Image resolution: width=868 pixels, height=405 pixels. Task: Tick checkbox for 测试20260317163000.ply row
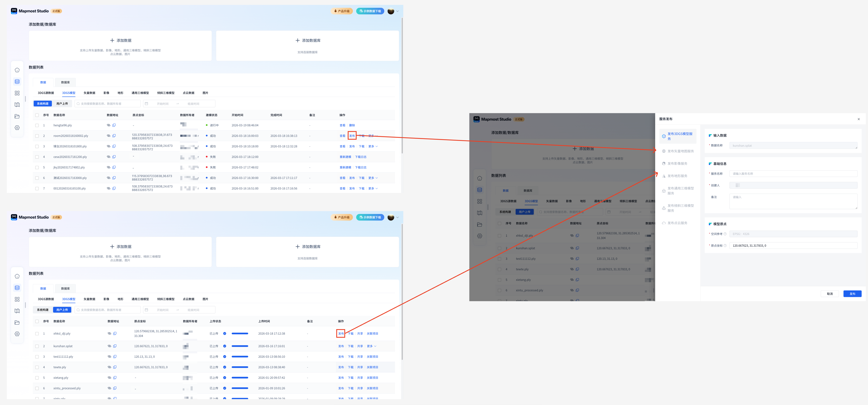coord(37,178)
